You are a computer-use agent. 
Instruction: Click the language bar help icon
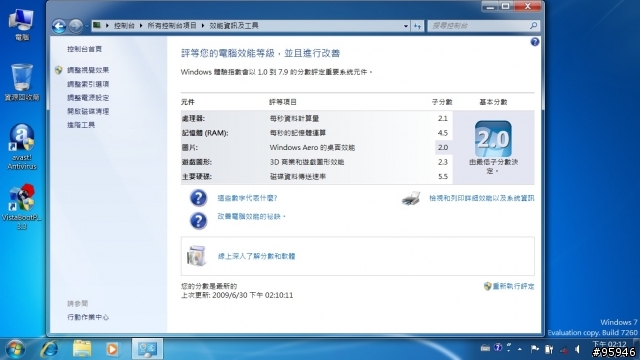[498, 348]
